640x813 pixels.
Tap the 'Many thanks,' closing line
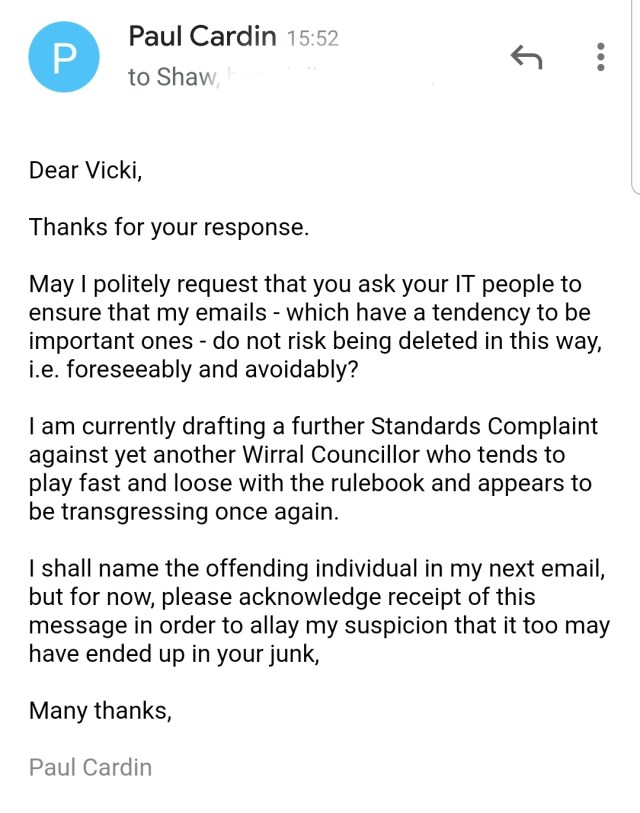pos(100,711)
